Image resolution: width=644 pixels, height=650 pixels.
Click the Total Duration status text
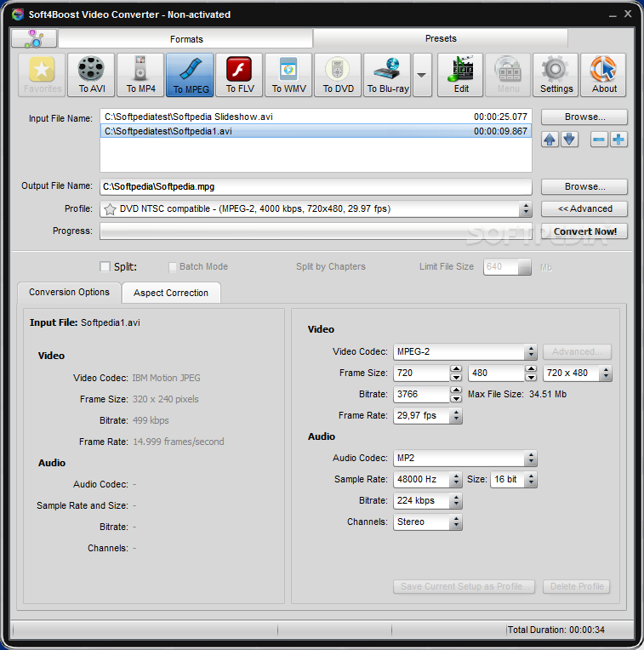(556, 630)
